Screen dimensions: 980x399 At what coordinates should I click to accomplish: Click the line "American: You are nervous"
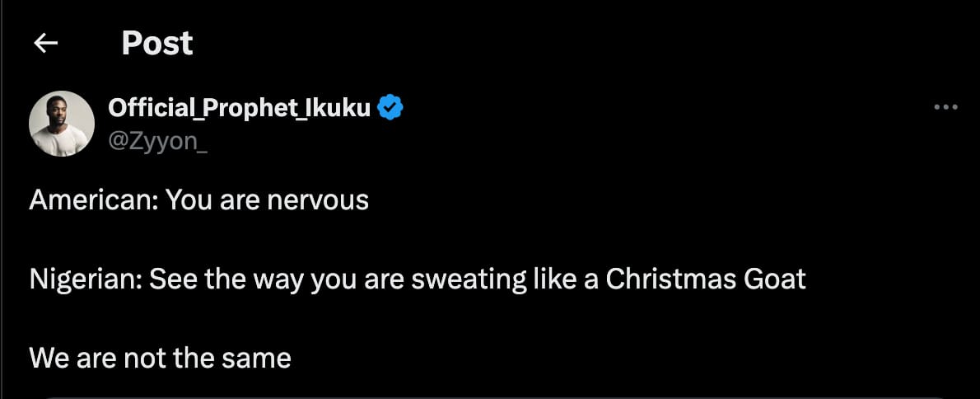198,200
